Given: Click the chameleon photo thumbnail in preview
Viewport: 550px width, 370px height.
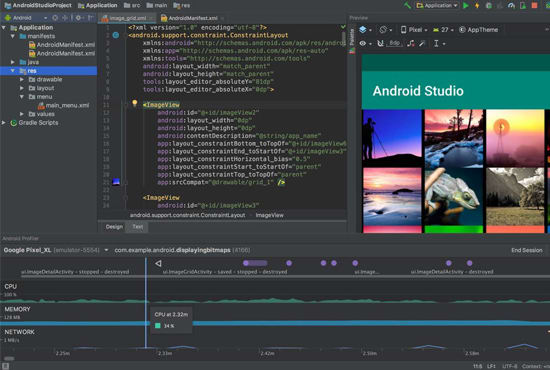Looking at the screenshot, I should tap(454, 196).
